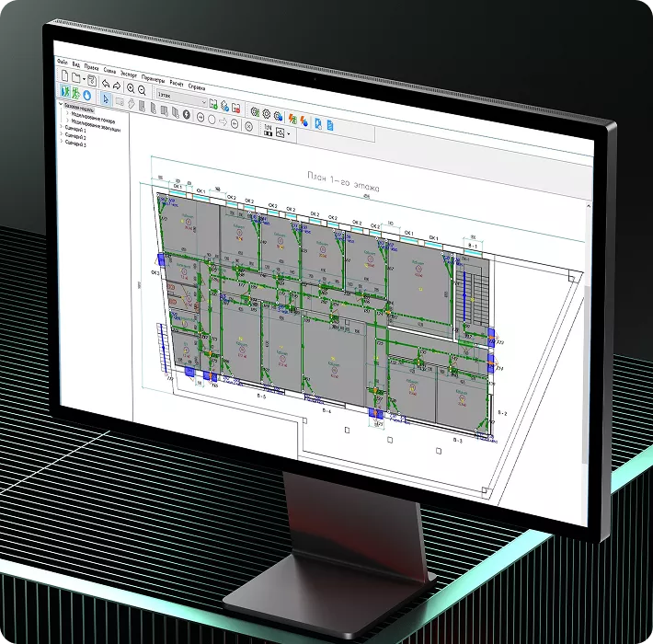The image size is (653, 644).
Task: Expand the Моделирование эвакуации node
Action: (x=67, y=121)
